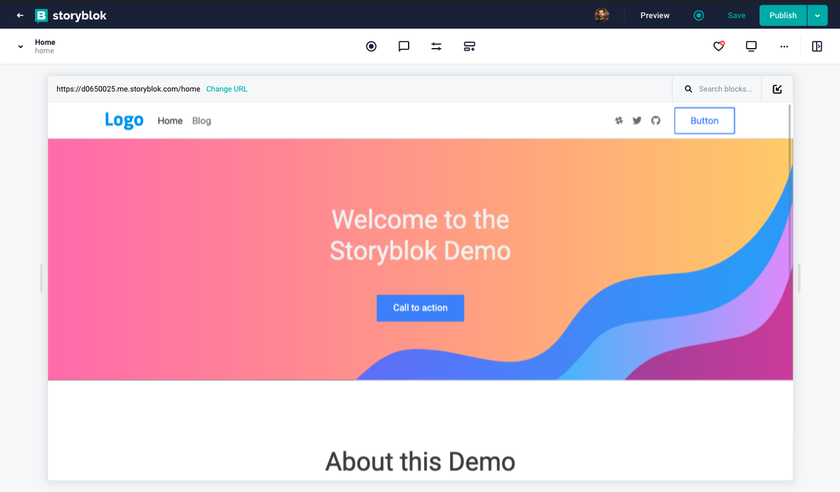This screenshot has width=840, height=492.
Task: Open the Storyblok logo home
Action: coord(71,16)
